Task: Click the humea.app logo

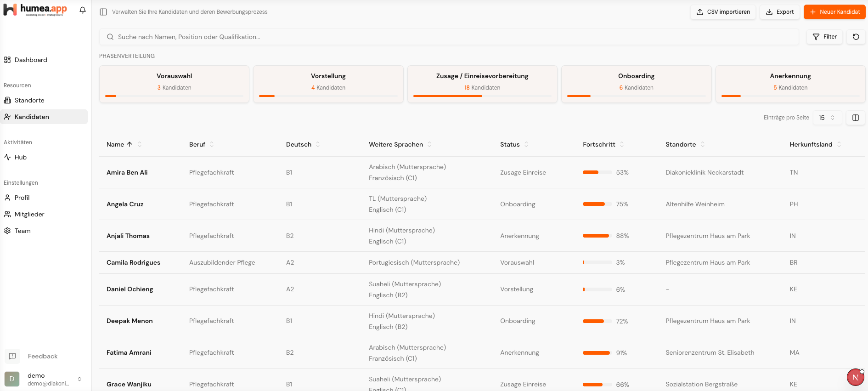Action: pos(35,10)
